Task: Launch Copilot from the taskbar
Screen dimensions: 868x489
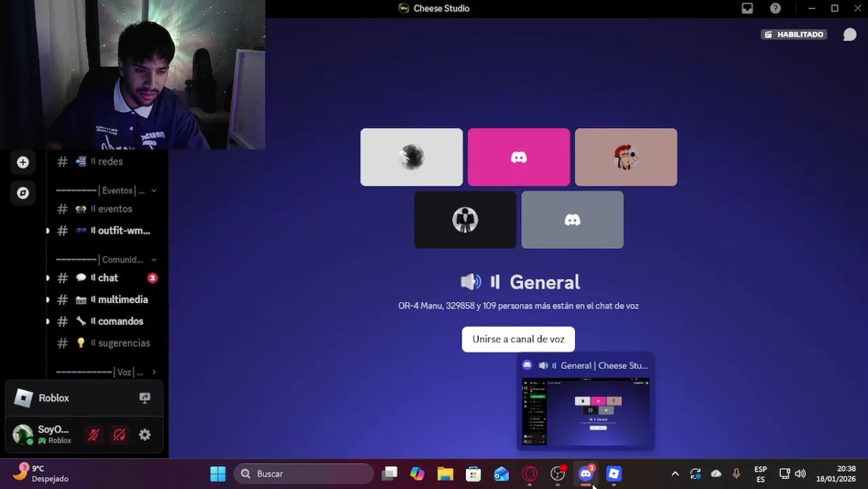Action: click(417, 474)
